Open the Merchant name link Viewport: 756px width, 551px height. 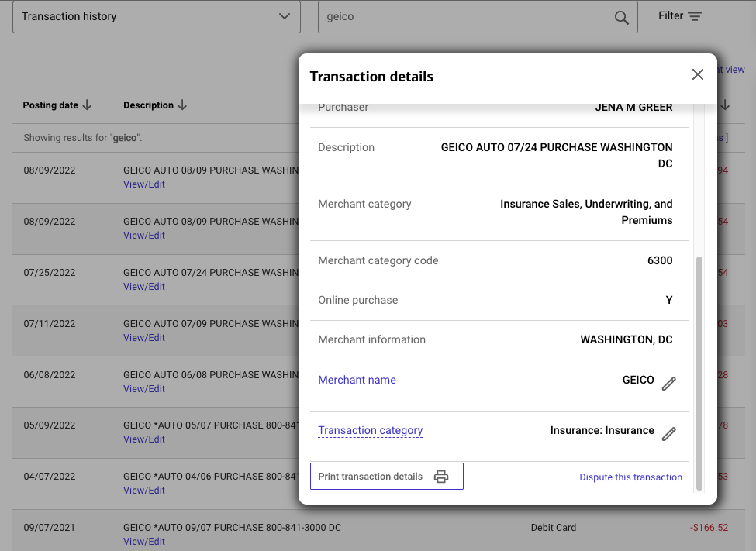357,380
